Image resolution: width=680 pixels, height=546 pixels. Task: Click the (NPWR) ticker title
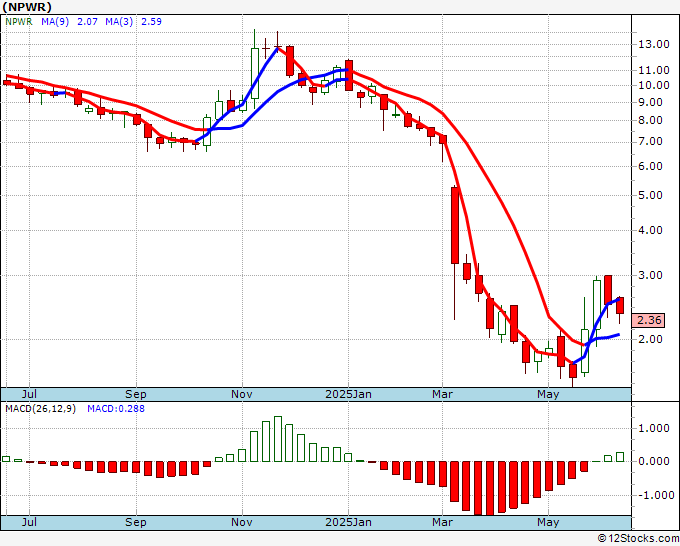(27, 7)
